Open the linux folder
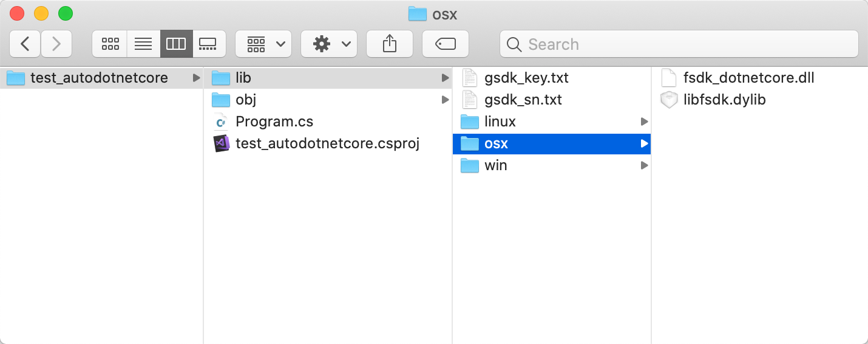 500,122
